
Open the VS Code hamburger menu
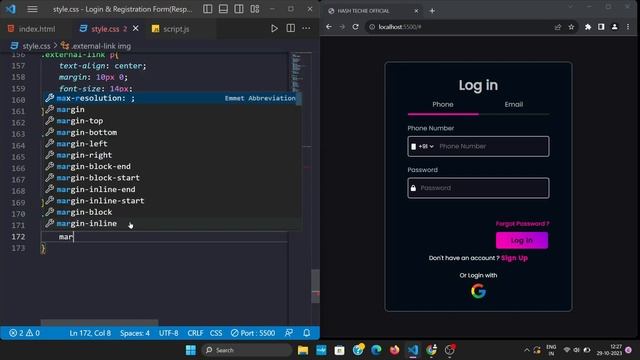tap(32, 9)
